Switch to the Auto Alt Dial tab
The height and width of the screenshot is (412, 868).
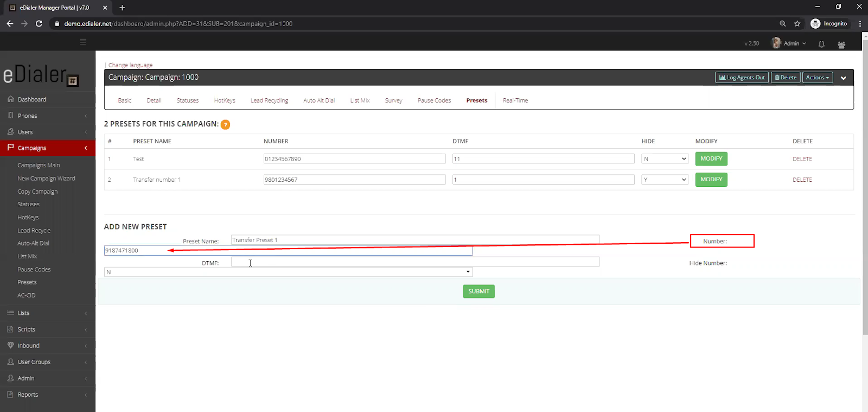click(319, 100)
